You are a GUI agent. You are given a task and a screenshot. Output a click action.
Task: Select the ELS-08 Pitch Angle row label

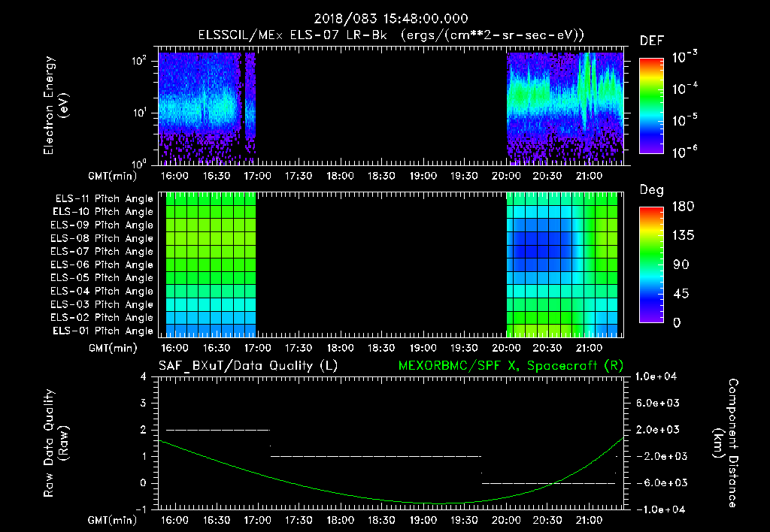102,238
